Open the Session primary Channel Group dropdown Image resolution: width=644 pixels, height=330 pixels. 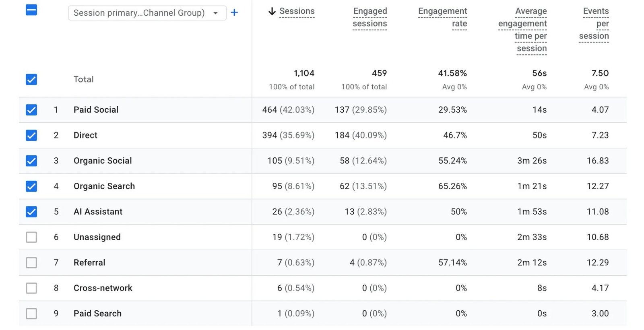coord(147,13)
